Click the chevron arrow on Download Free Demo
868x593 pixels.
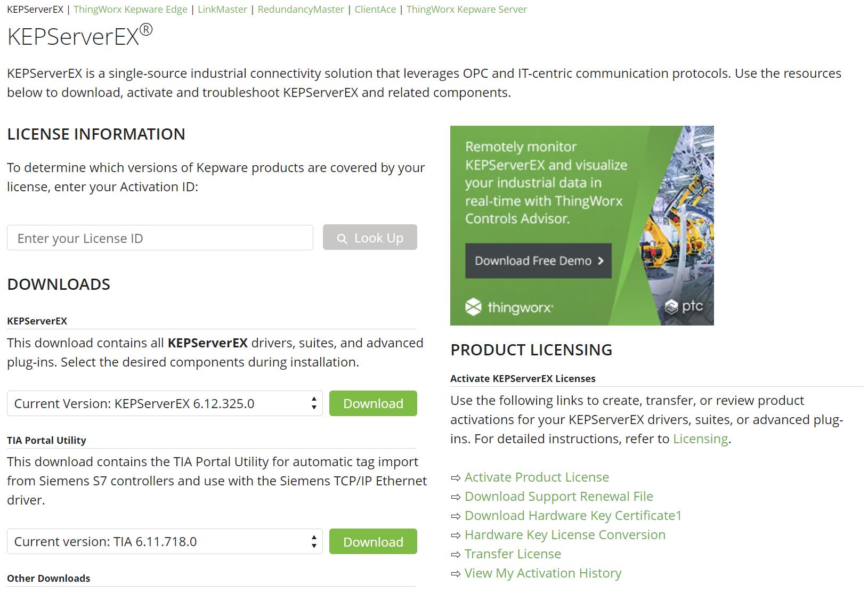click(x=600, y=261)
